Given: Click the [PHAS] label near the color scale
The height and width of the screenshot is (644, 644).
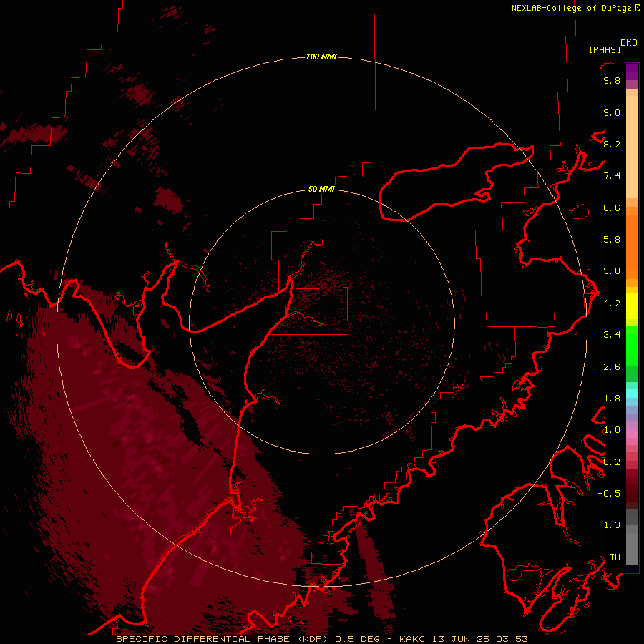Looking at the screenshot, I should (x=605, y=50).
